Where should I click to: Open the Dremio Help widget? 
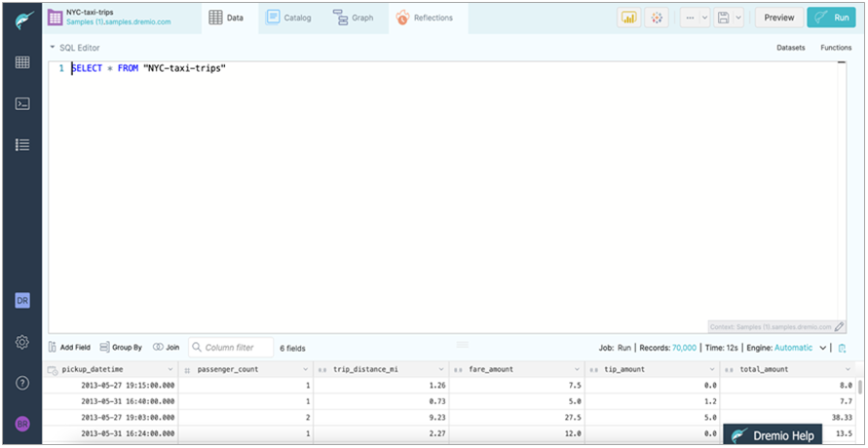(773, 434)
